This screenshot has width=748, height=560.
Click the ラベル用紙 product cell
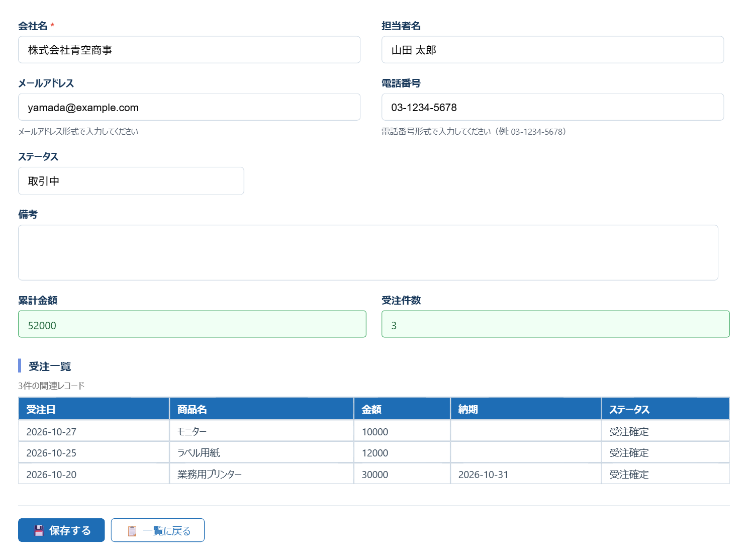pos(261,452)
